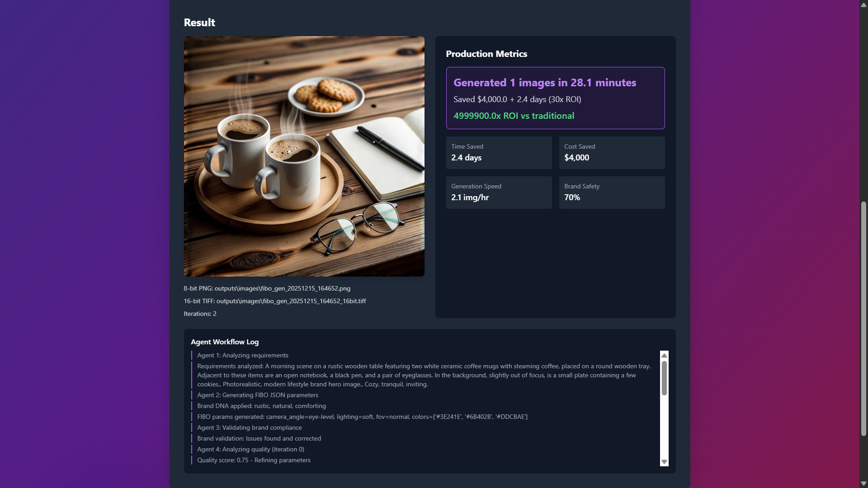Select the Agent Workflow Log title
Viewport: 868px width, 488px height.
224,342
